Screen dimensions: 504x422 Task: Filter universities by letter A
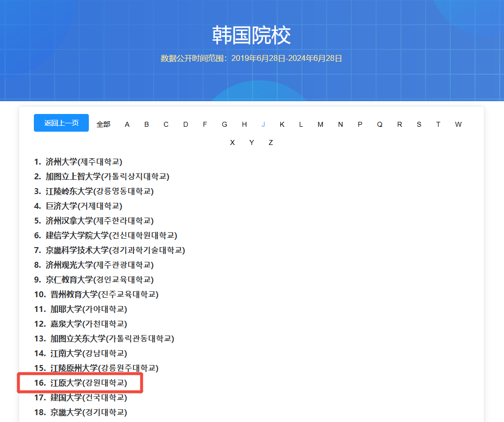point(127,124)
